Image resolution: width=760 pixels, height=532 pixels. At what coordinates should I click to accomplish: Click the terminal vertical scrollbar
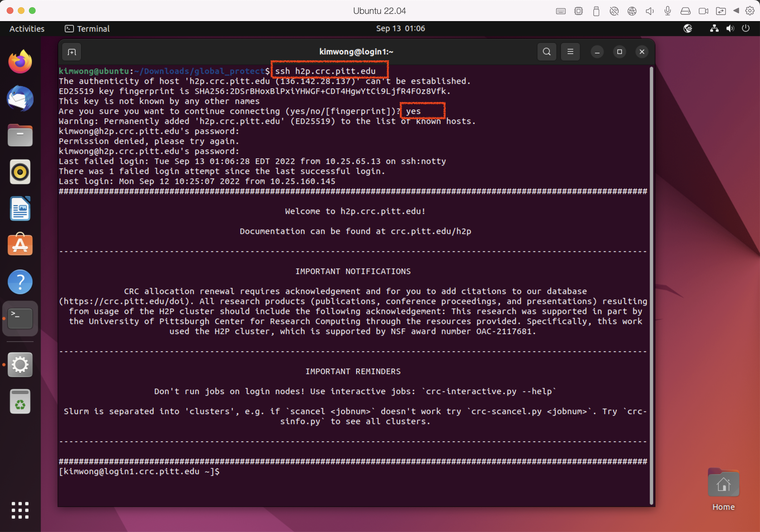point(651,286)
